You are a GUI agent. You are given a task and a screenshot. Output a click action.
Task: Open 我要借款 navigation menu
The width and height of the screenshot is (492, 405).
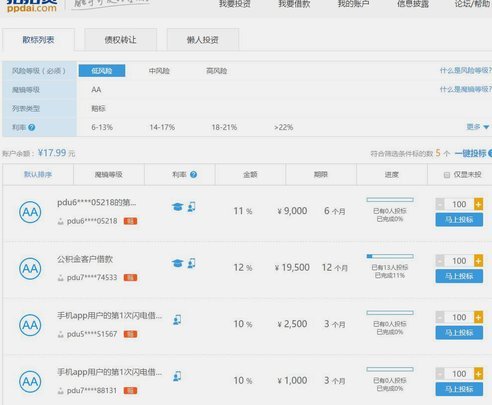(x=294, y=4)
